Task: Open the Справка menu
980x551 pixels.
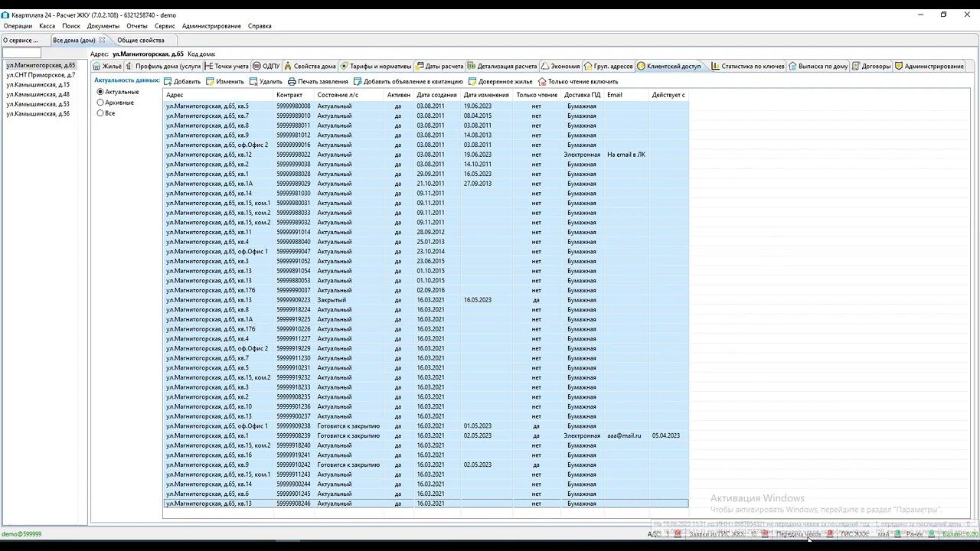Action: [x=260, y=26]
